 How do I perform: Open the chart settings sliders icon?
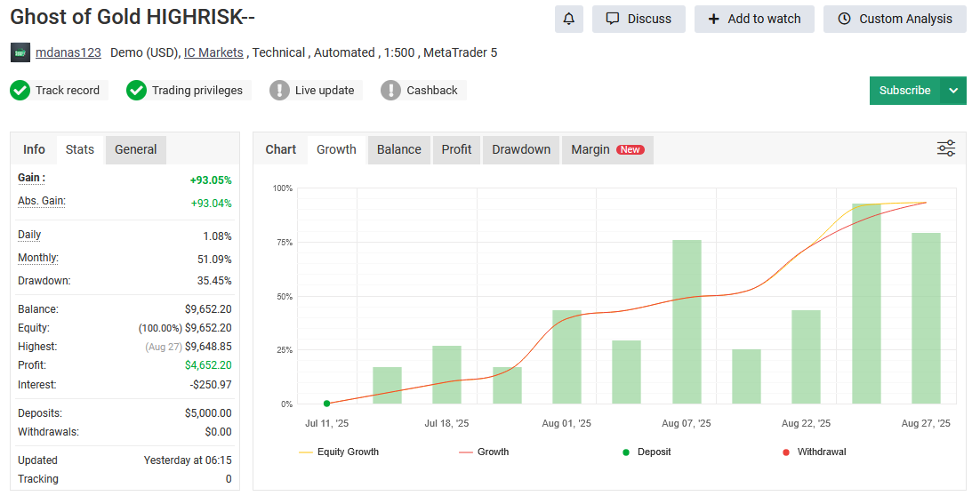coord(945,148)
